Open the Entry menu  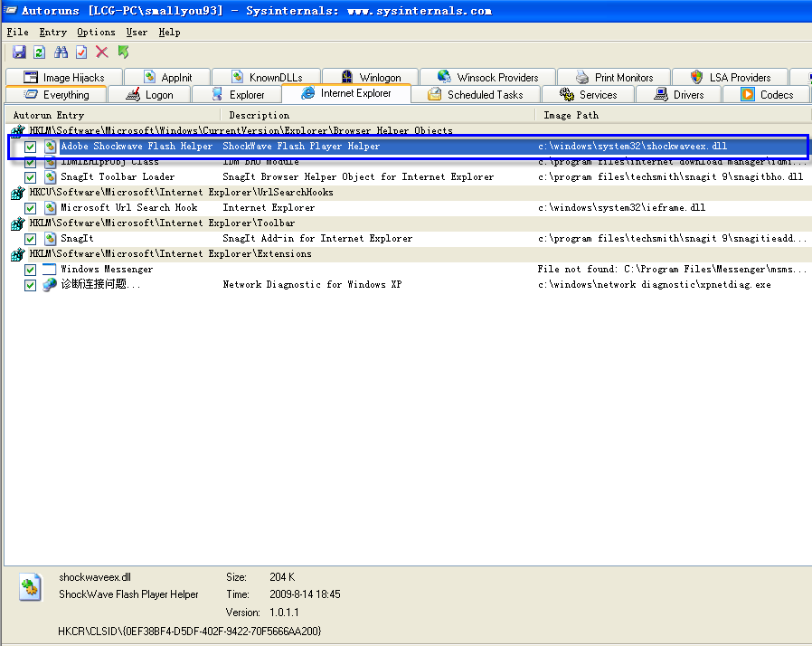click(x=52, y=32)
